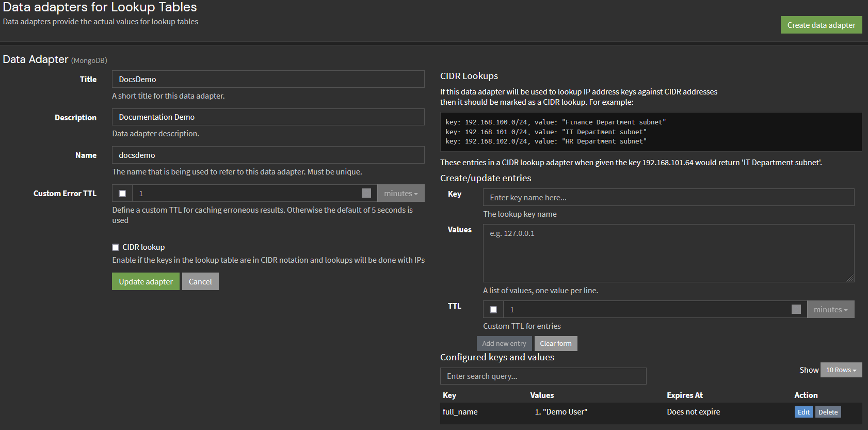Open the entry TTL minutes unit dropdown
This screenshot has width=868, height=430.
point(830,310)
